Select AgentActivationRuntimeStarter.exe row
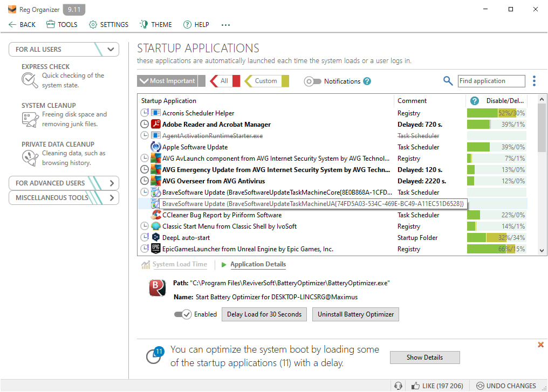548x392 pixels. pyautogui.click(x=332, y=135)
